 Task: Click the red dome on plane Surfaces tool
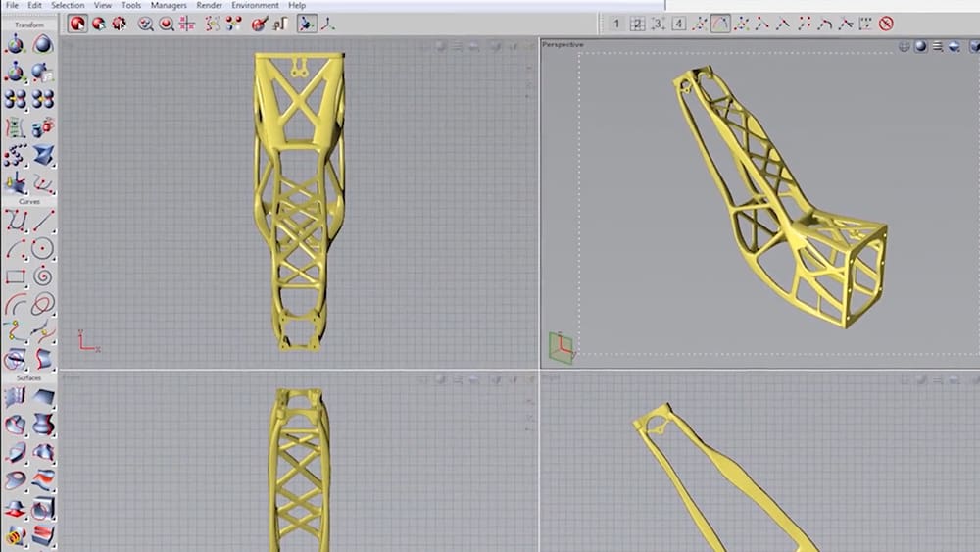tap(15, 509)
